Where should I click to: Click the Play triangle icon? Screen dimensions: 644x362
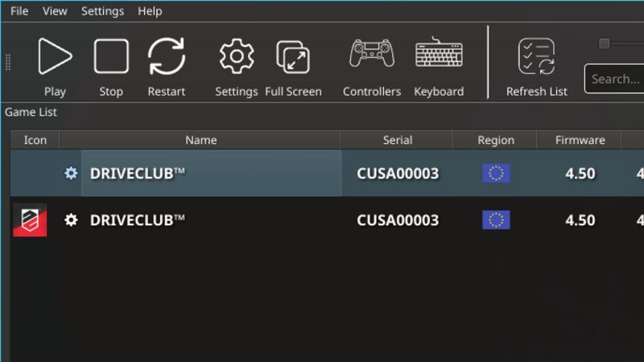55,57
